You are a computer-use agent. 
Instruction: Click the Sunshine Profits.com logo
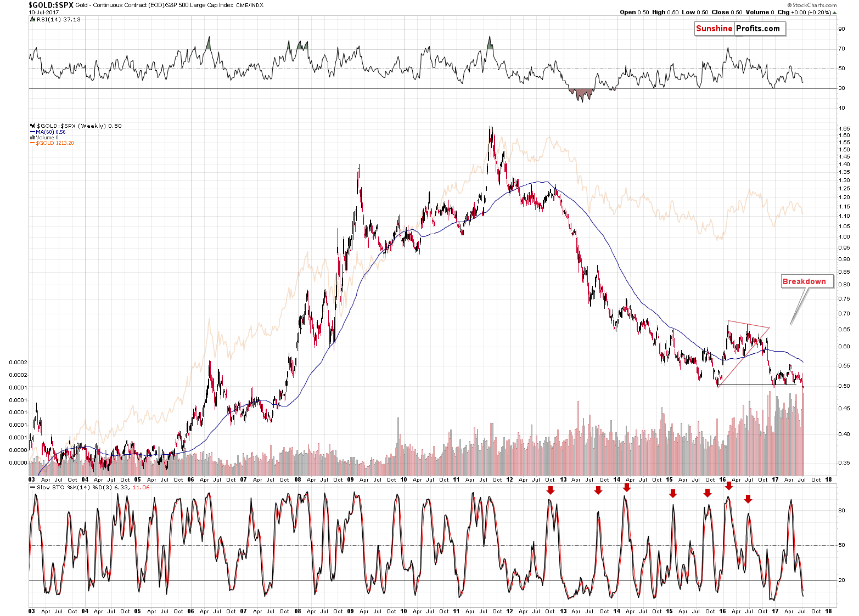(740, 29)
